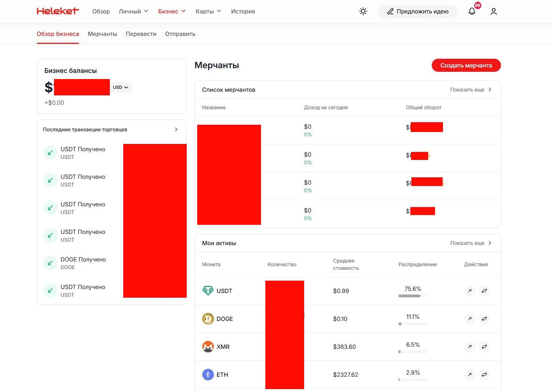Click the swap icon in ETH row
The image size is (551, 392).
pos(484,375)
